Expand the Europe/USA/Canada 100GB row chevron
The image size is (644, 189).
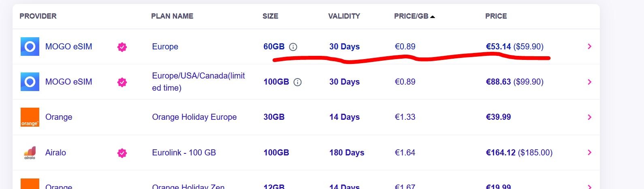590,82
